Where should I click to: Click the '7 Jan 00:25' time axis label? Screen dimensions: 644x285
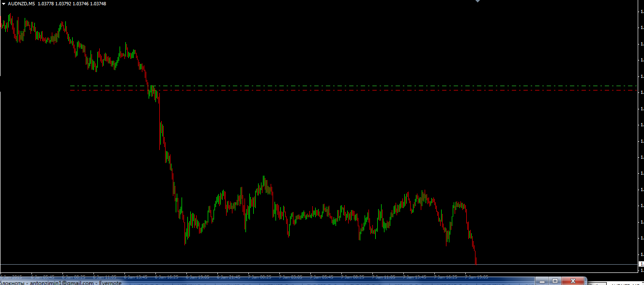260,277
